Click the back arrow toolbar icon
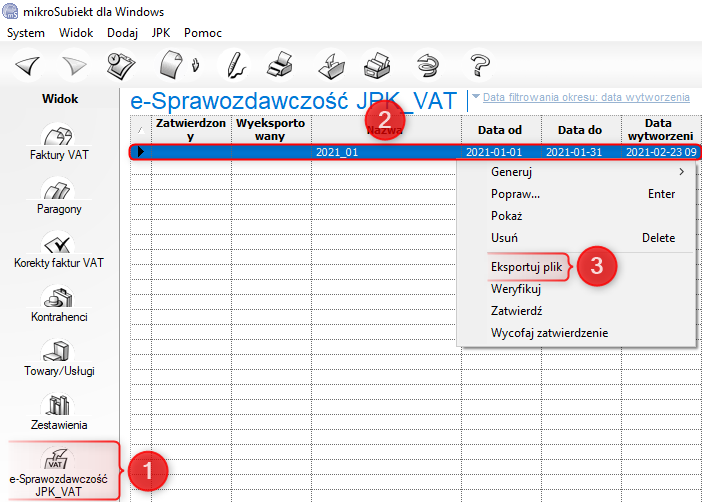The image size is (702, 502). [28, 66]
